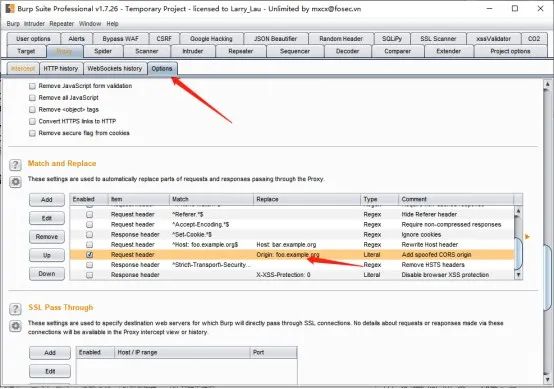Open the Burp menu

click(x=13, y=24)
